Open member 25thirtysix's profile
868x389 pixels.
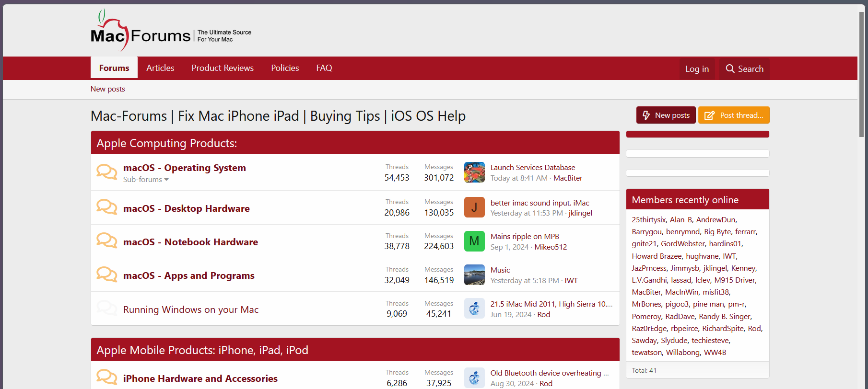649,219
